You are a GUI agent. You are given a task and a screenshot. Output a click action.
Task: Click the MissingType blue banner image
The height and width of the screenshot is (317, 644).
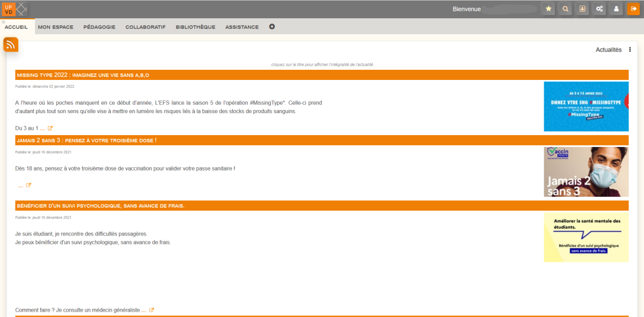(x=586, y=106)
